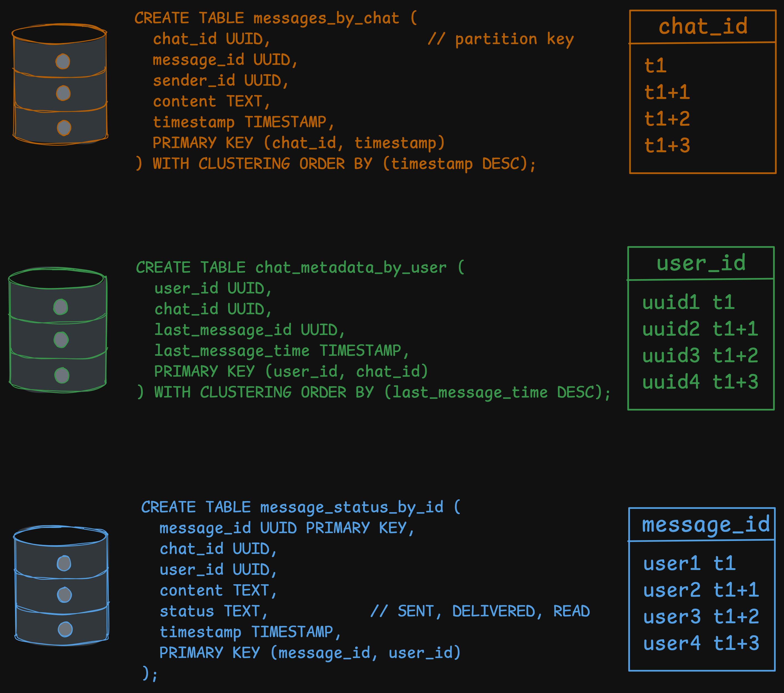The image size is (784, 693).
Task: Click bottom circle on blue database
Action: coord(65,629)
